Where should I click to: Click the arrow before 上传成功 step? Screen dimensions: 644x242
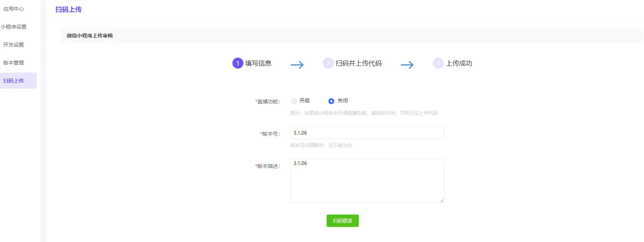407,65
